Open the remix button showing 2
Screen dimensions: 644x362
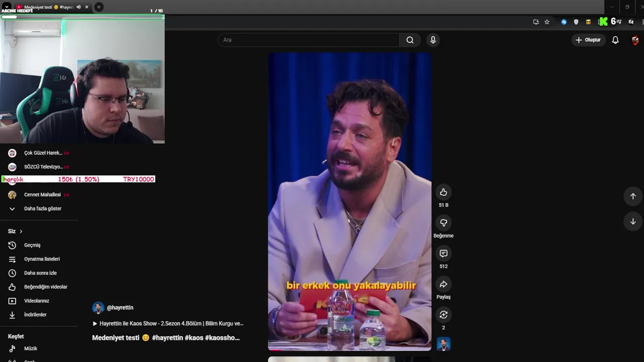coord(443,315)
